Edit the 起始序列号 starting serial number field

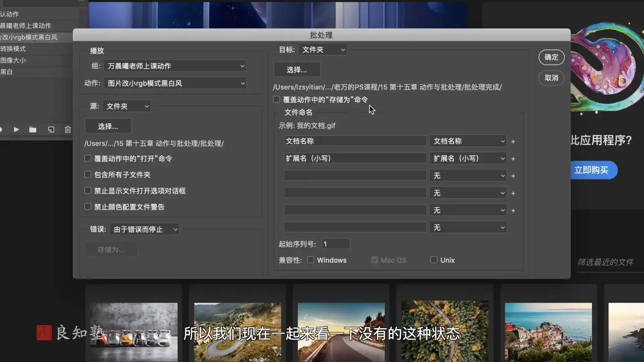[336, 244]
